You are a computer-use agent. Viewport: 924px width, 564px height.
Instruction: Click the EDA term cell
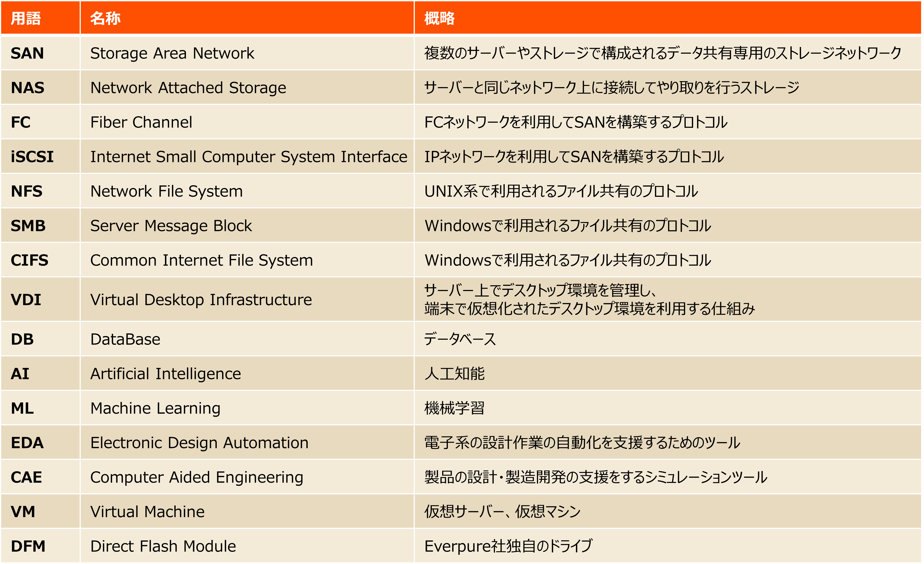coord(27,443)
